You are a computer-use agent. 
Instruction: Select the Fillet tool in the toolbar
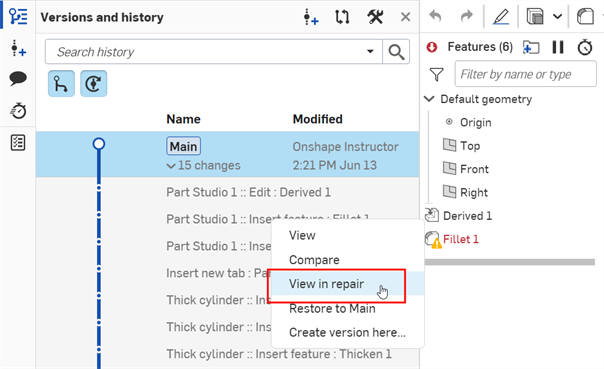click(585, 17)
